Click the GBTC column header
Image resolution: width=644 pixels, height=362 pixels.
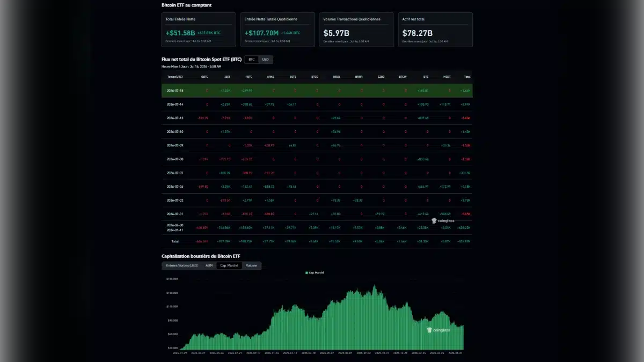pos(204,77)
